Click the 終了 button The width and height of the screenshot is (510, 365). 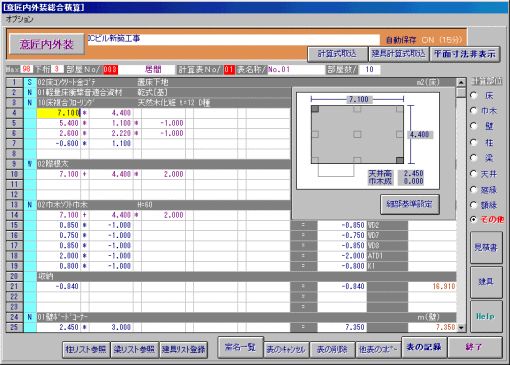(475, 347)
